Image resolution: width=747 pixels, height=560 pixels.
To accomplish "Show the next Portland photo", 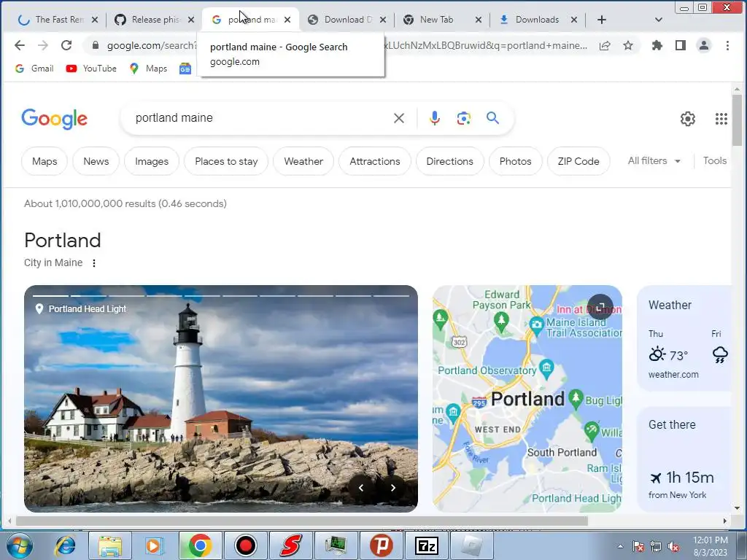I will tap(392, 488).
